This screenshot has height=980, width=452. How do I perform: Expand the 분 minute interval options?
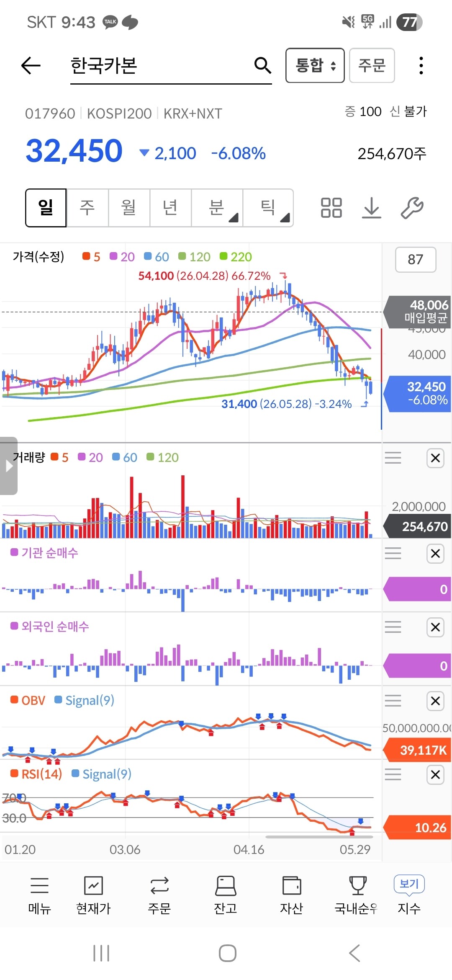217,208
